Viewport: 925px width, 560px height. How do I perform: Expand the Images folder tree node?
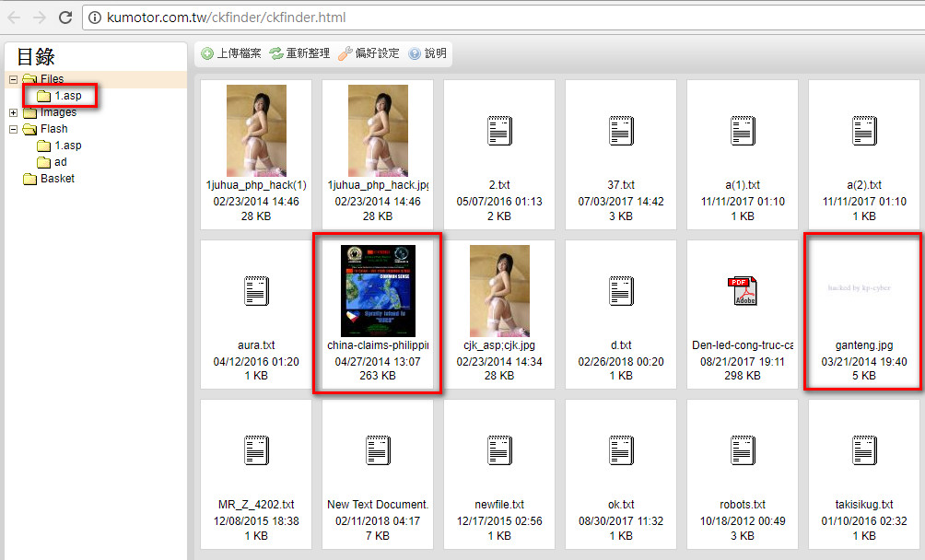14,112
